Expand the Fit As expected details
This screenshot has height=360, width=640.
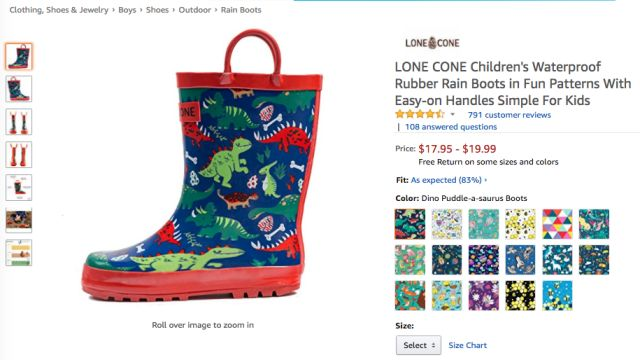[449, 180]
